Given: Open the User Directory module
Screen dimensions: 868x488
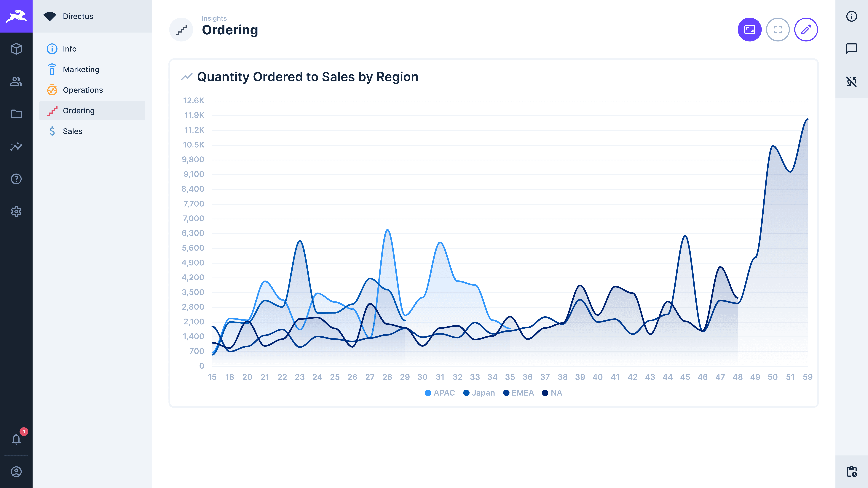Looking at the screenshot, I should point(16,81).
